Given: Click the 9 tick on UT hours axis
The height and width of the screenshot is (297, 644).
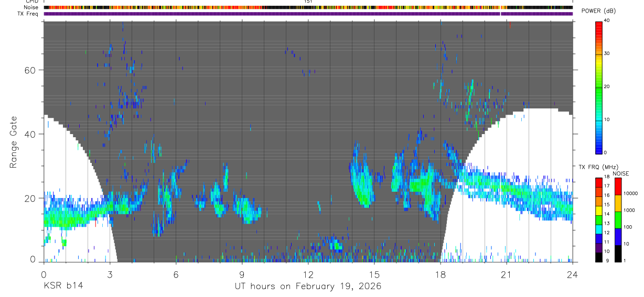Looking at the screenshot, I should click(242, 273).
